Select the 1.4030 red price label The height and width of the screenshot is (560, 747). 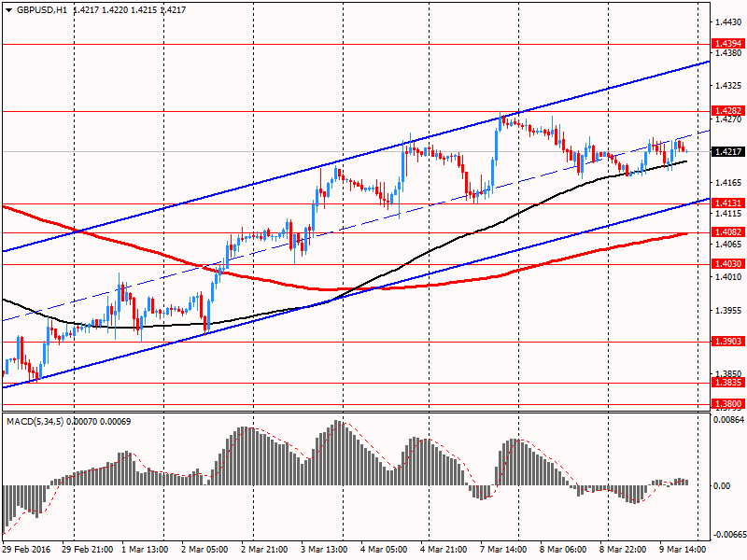tap(728, 264)
